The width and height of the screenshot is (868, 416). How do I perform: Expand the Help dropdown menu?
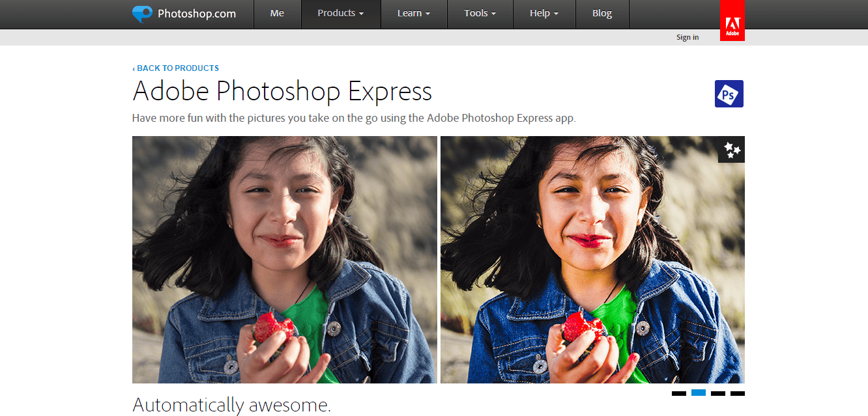(544, 14)
